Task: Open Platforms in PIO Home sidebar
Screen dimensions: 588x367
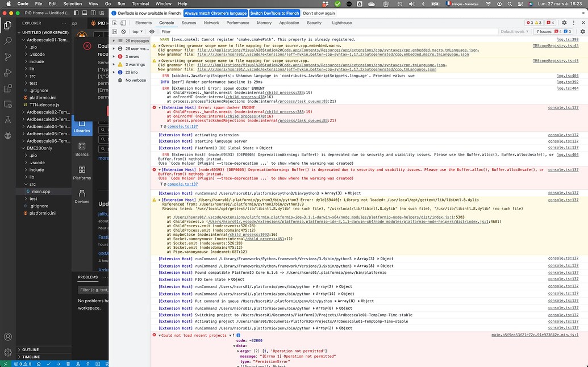Action: pos(82,173)
